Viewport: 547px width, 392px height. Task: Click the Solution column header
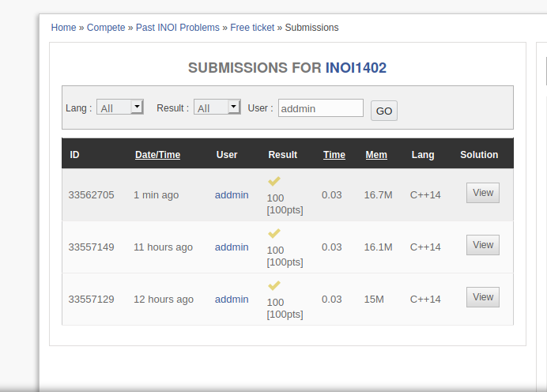pyautogui.click(x=479, y=154)
